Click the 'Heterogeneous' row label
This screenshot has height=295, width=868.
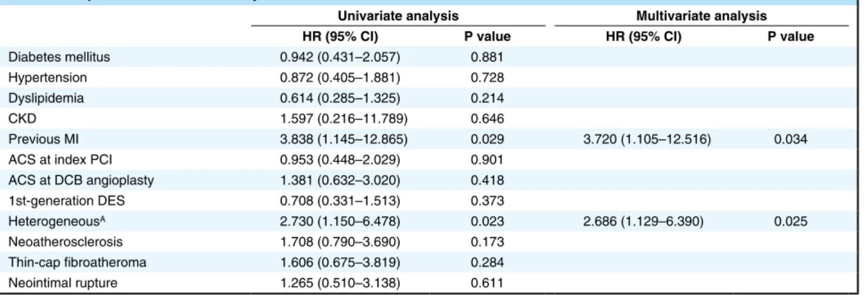coord(42,222)
